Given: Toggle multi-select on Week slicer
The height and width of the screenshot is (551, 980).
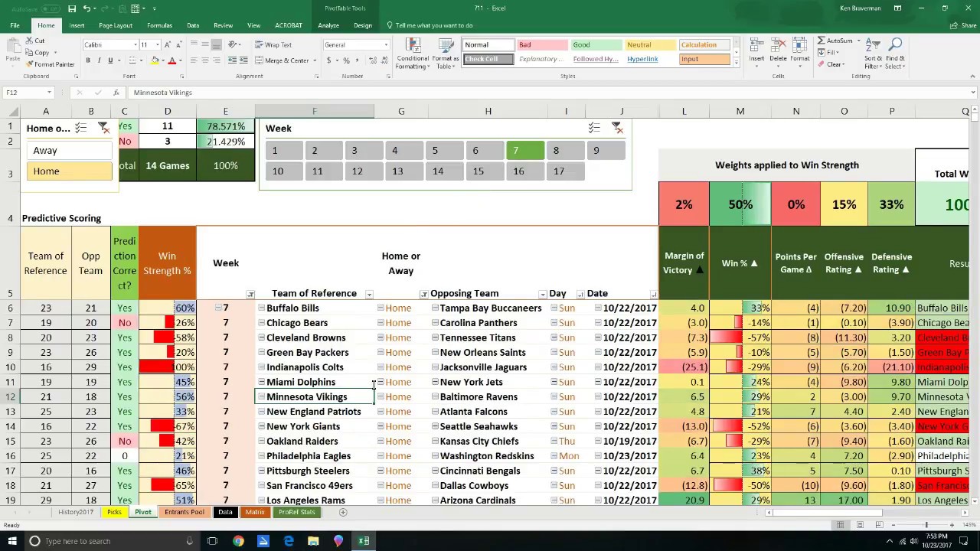Looking at the screenshot, I should pos(594,128).
